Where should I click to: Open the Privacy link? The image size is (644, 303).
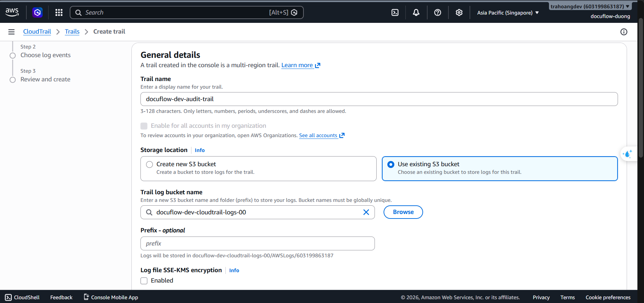pyautogui.click(x=541, y=297)
